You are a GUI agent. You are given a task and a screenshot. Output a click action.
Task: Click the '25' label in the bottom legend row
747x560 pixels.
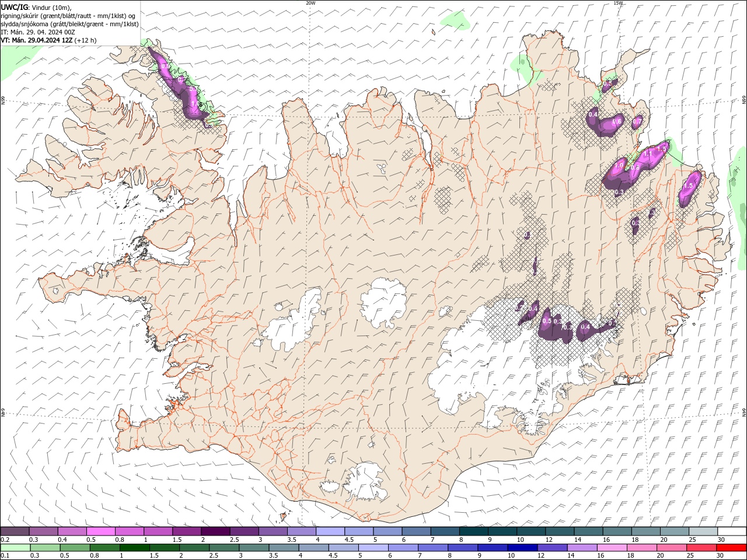(691, 556)
